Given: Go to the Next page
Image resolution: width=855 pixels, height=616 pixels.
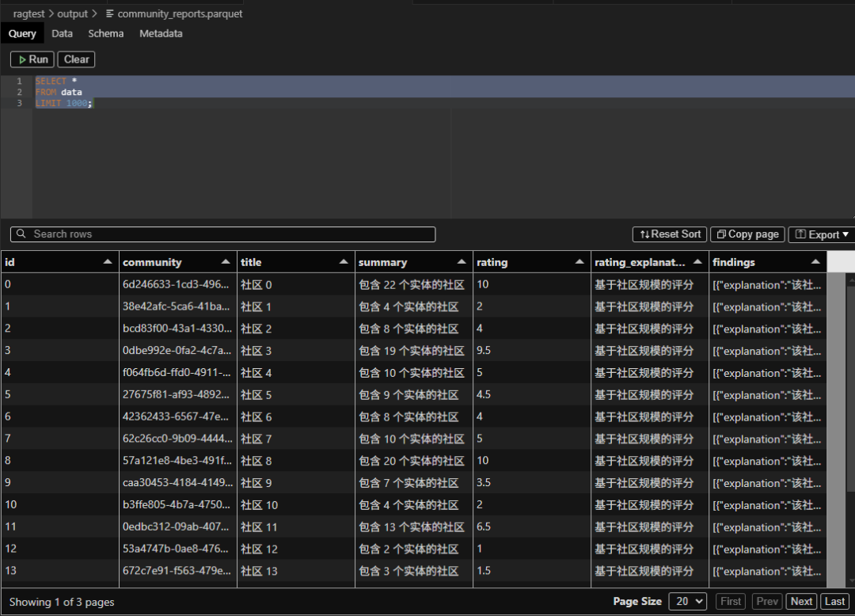Looking at the screenshot, I should [x=801, y=601].
